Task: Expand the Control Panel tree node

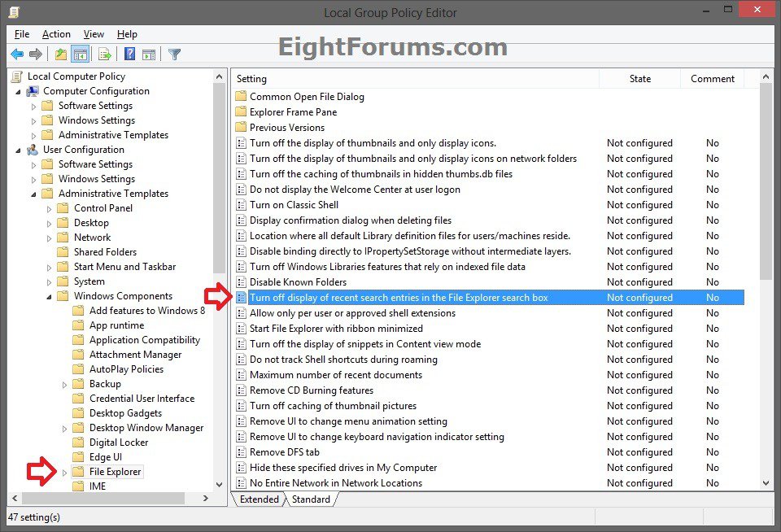Action: point(50,209)
